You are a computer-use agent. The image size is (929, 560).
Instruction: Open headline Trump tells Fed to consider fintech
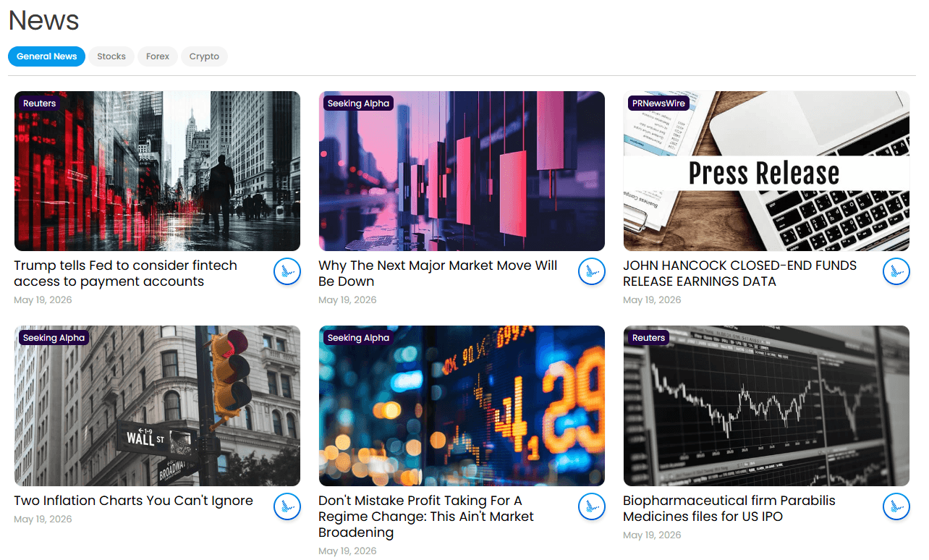coord(126,273)
